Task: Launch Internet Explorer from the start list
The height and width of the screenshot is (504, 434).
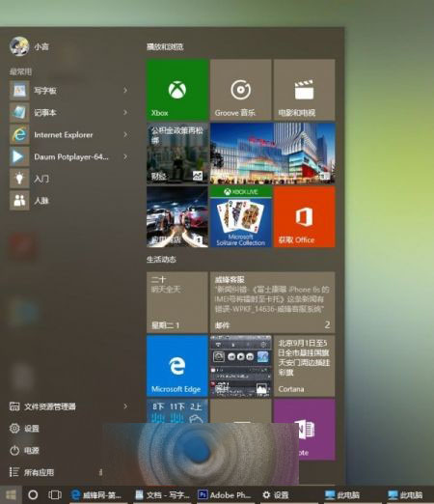Action: [69, 134]
